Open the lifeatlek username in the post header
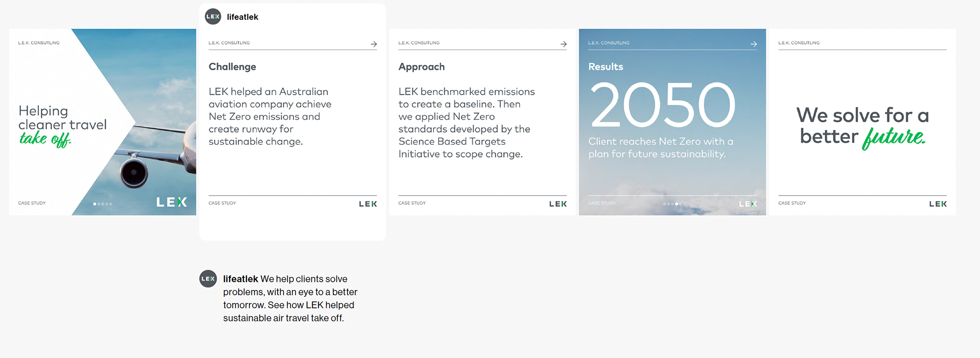The height and width of the screenshot is (358, 980). [x=242, y=17]
